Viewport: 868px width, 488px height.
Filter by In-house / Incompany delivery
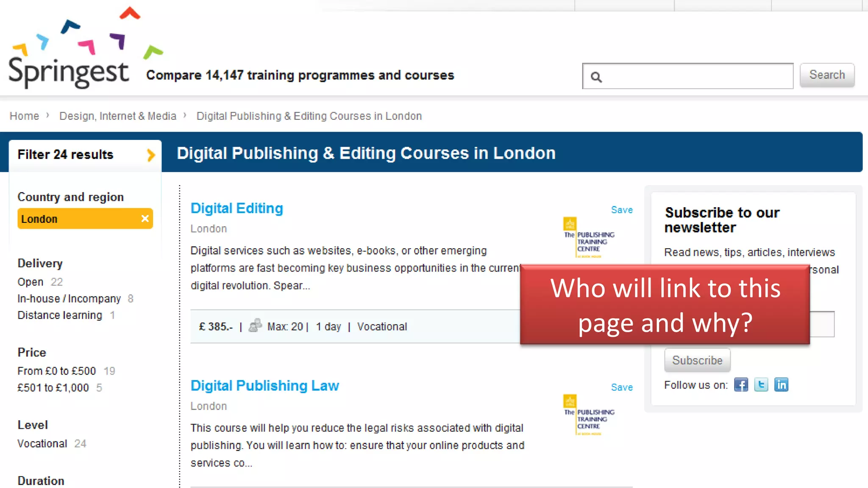pos(69,299)
